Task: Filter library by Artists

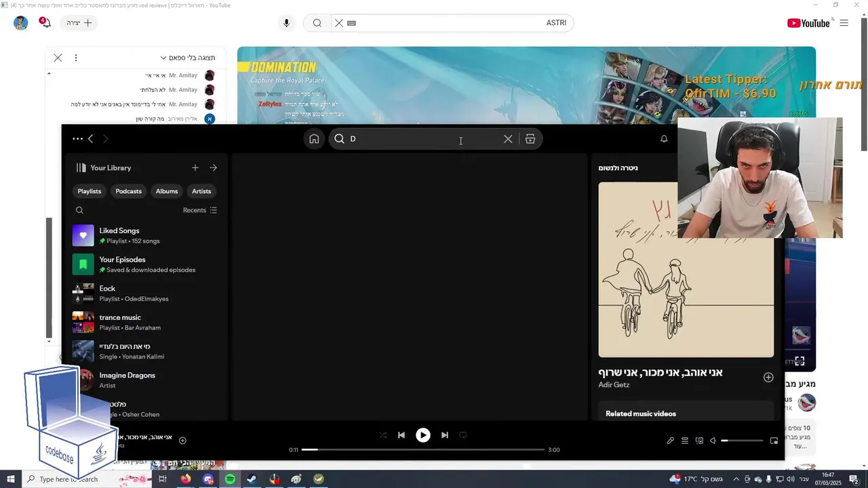Action: point(201,191)
